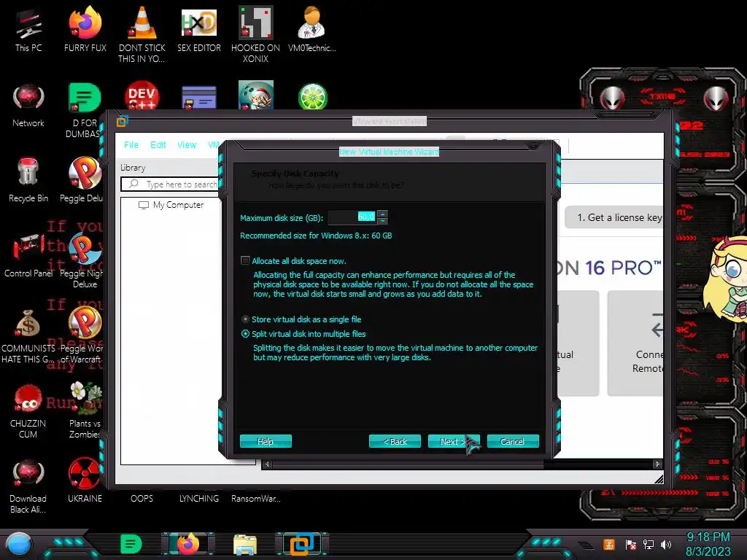Open the Edit menu in VMware Workstation
This screenshot has width=747, height=560.
pos(158,145)
